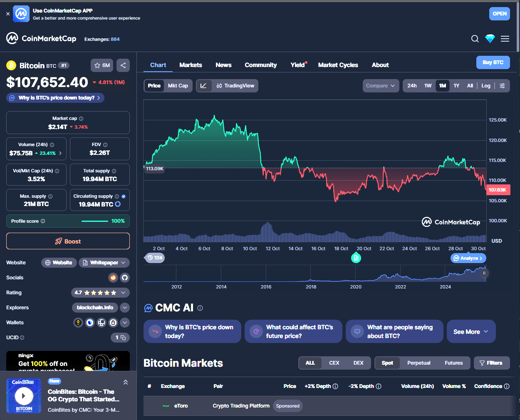This screenshot has width=520, height=420.
Task: Open the Reddit social icon
Action: [113, 278]
